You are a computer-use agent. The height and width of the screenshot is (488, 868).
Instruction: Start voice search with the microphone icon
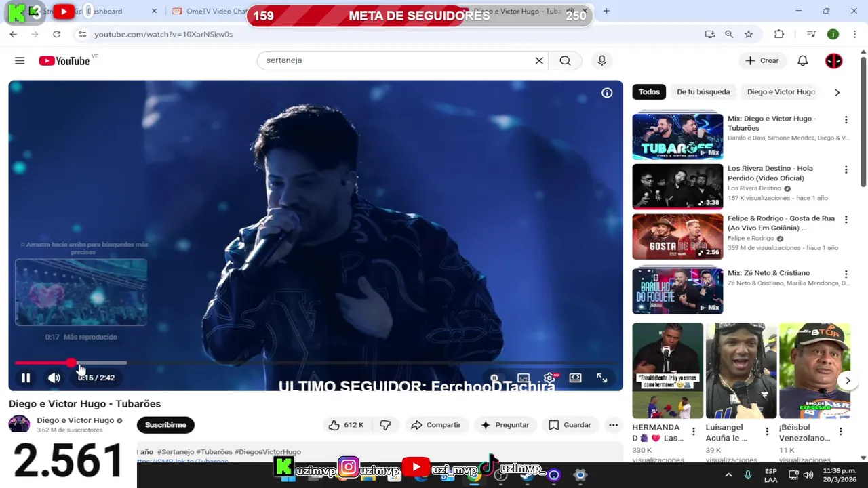(x=601, y=60)
